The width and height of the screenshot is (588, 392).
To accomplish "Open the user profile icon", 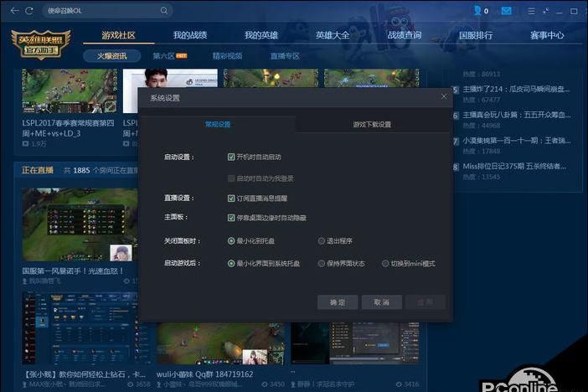I will [477, 11].
